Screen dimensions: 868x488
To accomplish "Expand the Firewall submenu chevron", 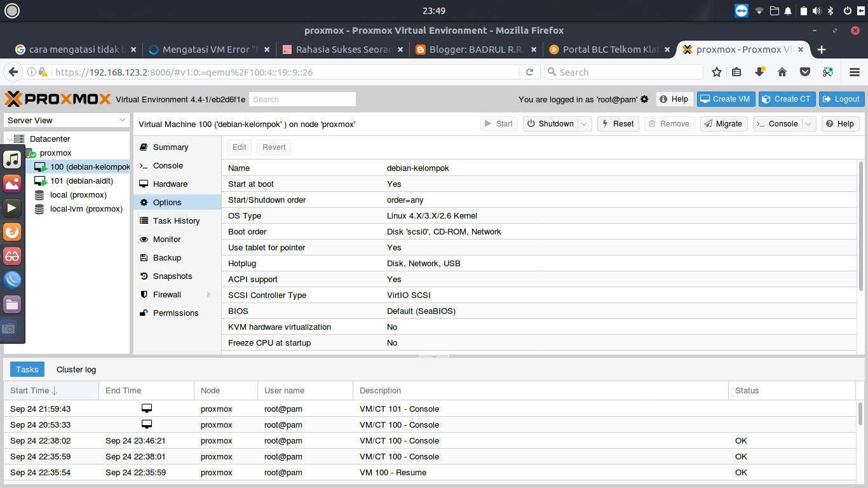I will tap(208, 294).
